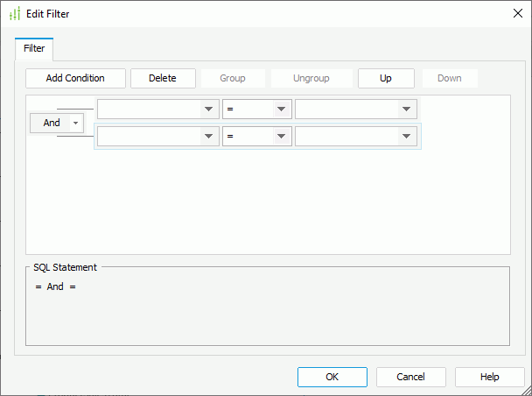Expand second row value dropdown
The height and width of the screenshot is (396, 532).
coord(406,137)
